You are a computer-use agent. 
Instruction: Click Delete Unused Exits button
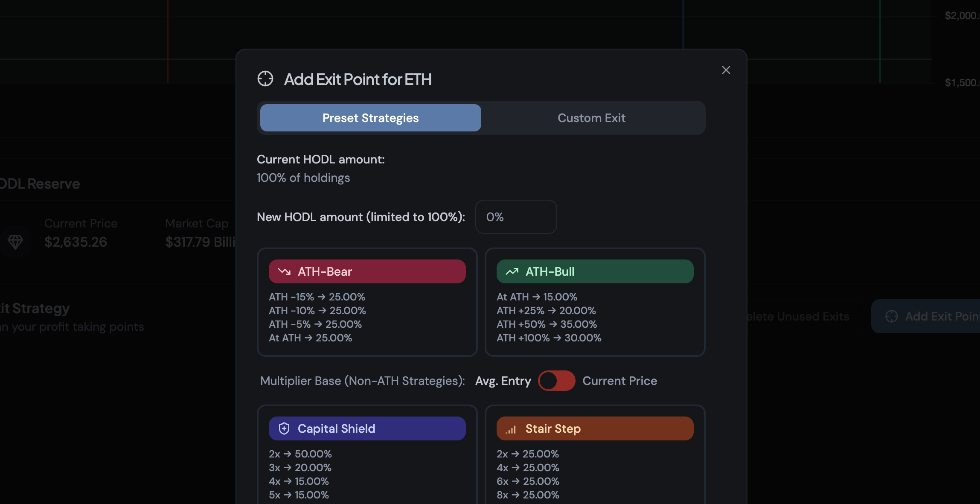pyautogui.click(x=798, y=316)
